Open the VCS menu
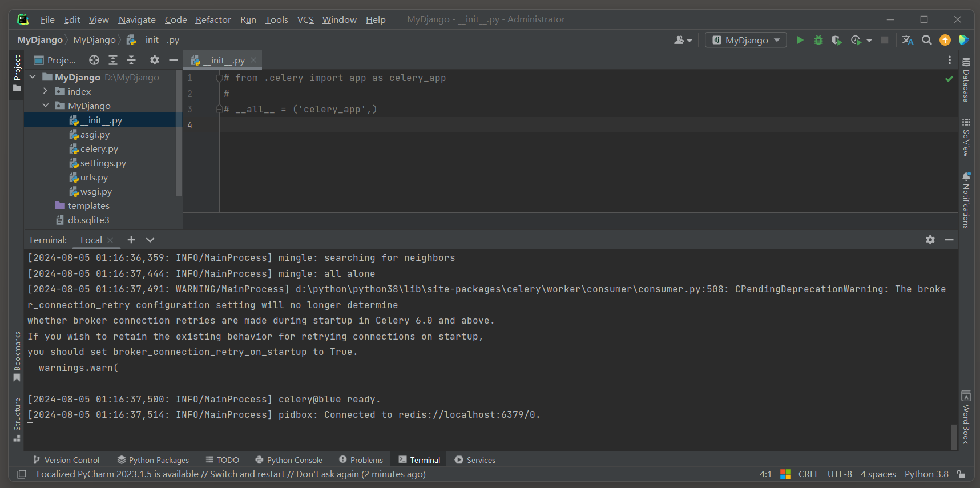This screenshot has width=980, height=488. [305, 19]
